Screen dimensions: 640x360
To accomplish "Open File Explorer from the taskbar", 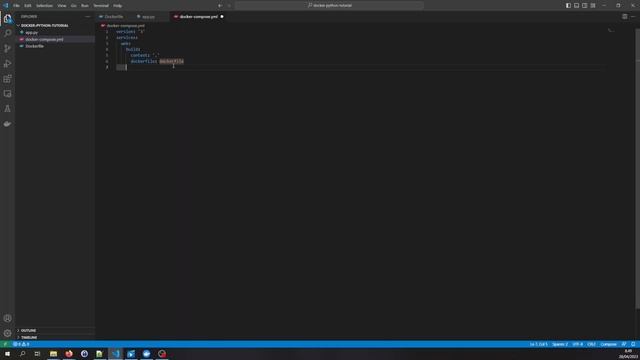I will [x=53, y=354].
